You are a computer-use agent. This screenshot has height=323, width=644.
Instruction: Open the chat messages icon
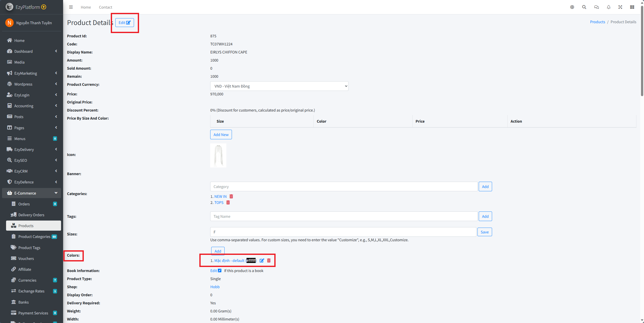(x=597, y=7)
